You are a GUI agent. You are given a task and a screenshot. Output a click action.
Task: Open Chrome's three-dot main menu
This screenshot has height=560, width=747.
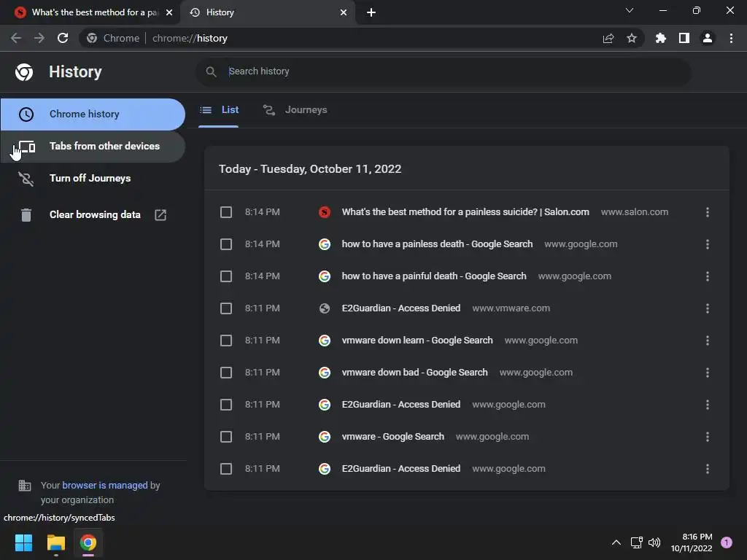[731, 38]
